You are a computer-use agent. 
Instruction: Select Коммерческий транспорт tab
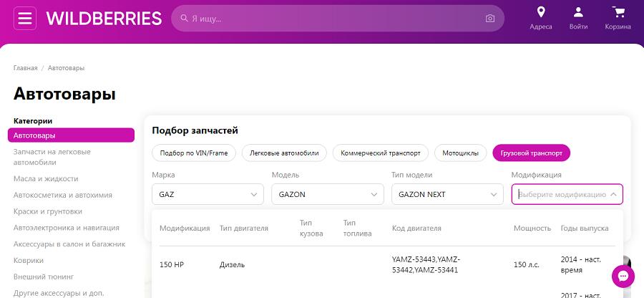[381, 153]
